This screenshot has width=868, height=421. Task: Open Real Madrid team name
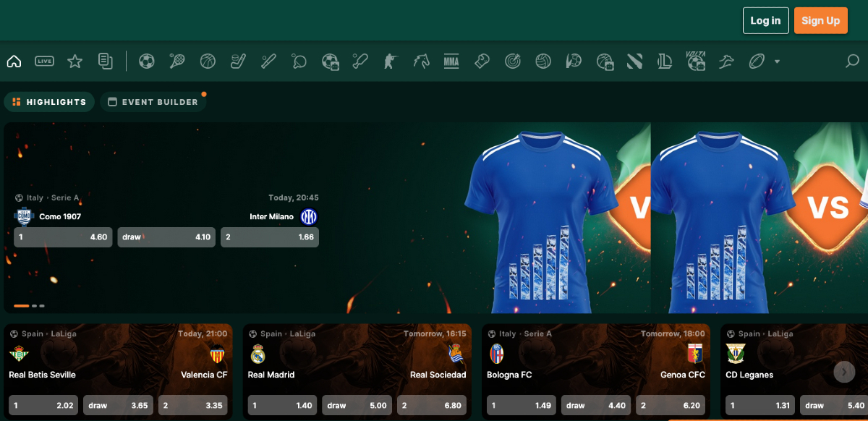tap(271, 375)
